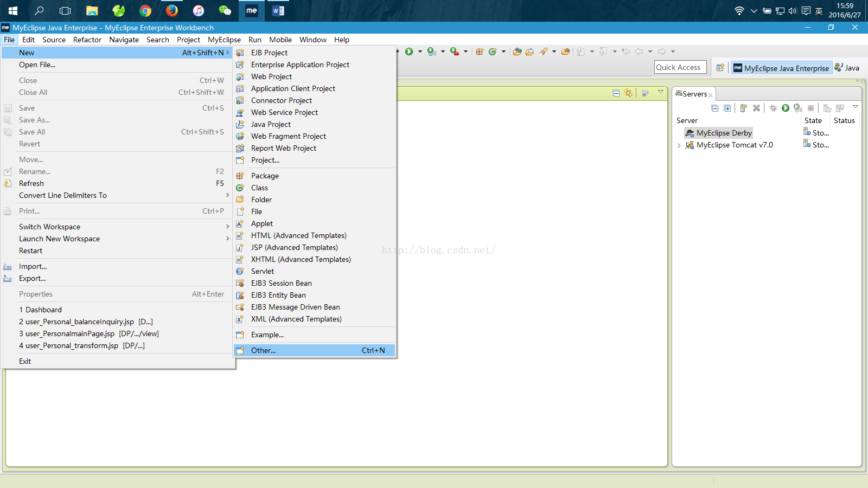This screenshot has width=868, height=488.
Task: Switch to the Java perspective
Action: (x=847, y=68)
